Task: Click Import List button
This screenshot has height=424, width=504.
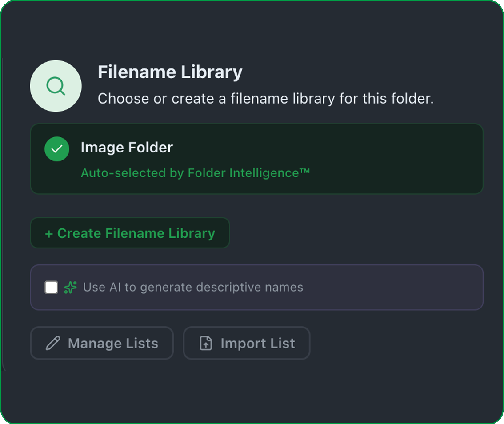Action: (247, 343)
